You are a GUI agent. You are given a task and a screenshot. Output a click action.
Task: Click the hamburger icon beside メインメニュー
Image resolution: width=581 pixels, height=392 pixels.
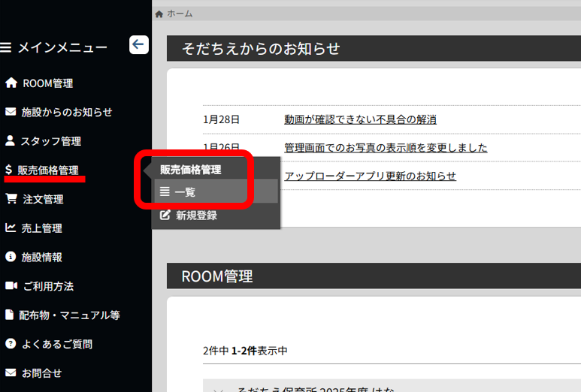(6, 48)
